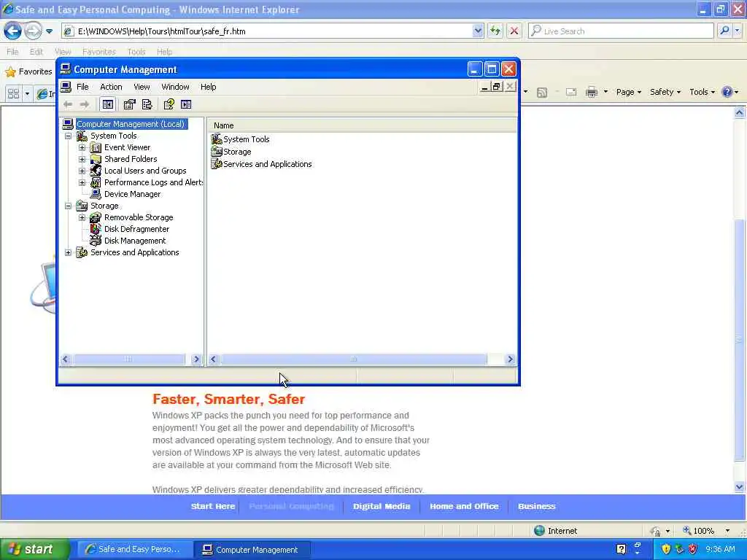Open the address bar dropdown in Internet Explorer
This screenshot has width=747, height=560.
tap(478, 31)
